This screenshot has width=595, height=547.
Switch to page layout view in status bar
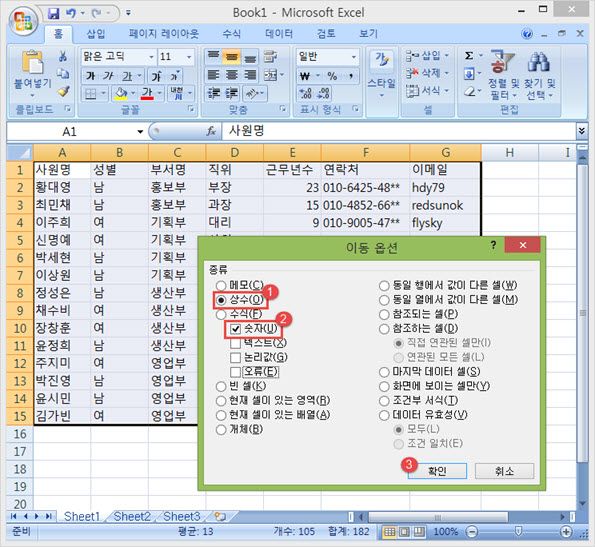(404, 532)
